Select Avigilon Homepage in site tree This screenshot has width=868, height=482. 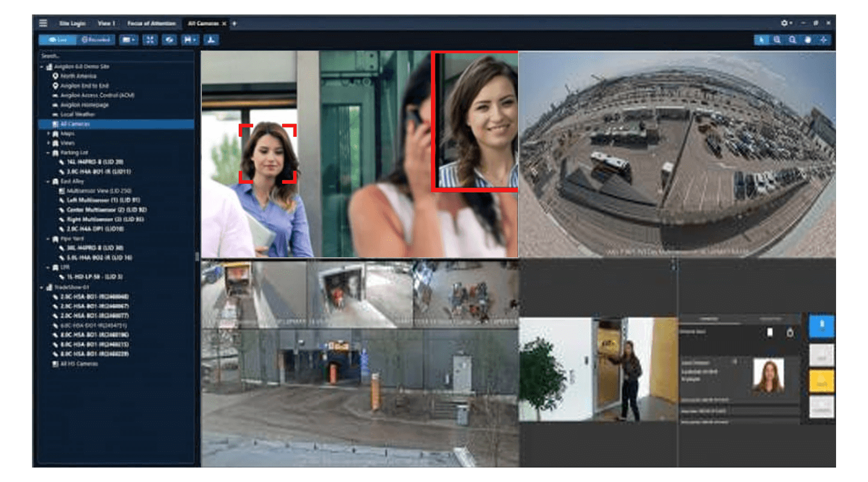(x=84, y=105)
